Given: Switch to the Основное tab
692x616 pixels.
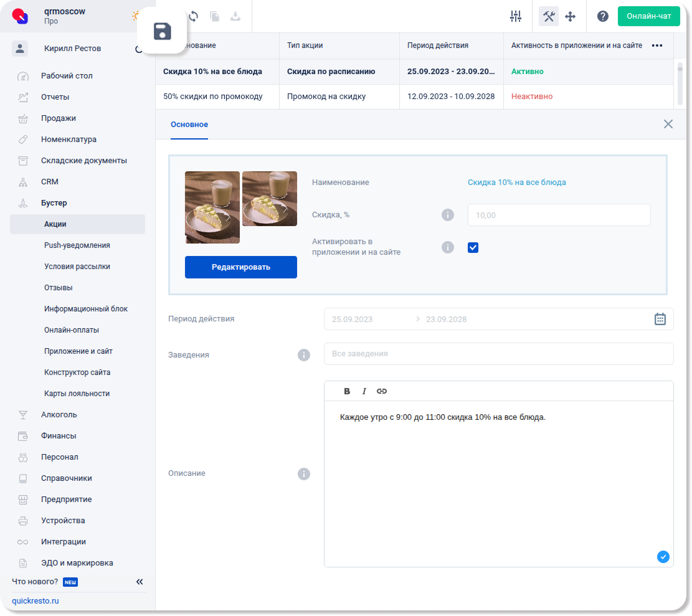Looking at the screenshot, I should [189, 125].
